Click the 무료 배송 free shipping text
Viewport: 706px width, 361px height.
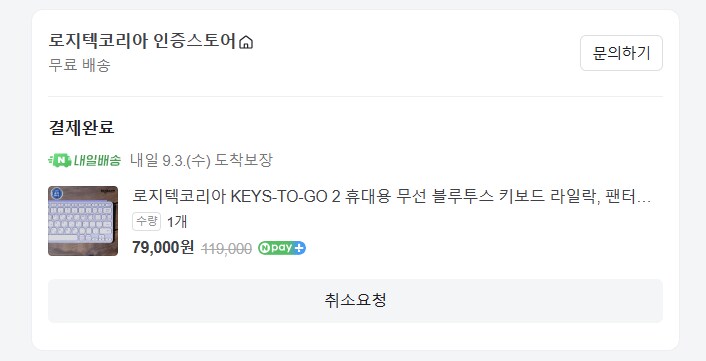point(80,65)
